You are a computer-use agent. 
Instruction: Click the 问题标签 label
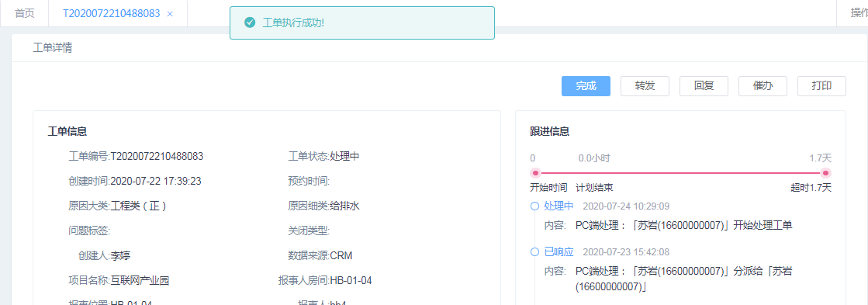tap(89, 230)
